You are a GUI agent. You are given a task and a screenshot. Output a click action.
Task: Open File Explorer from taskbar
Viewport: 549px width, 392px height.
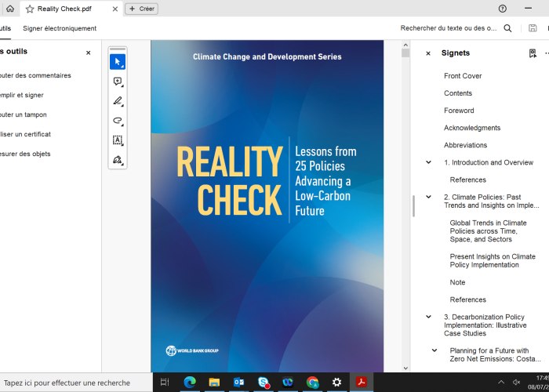tap(214, 383)
